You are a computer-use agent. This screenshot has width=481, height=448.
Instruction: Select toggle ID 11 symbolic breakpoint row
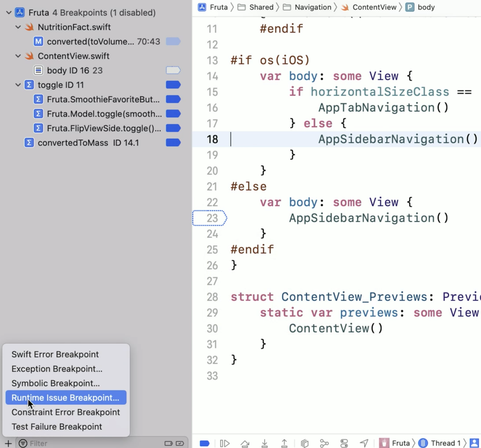(96, 85)
